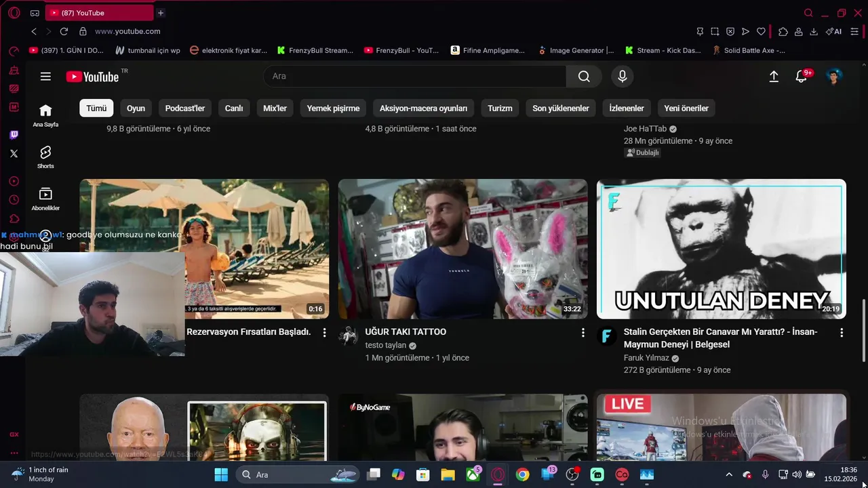The image size is (868, 488).
Task: Open the downloads arrow icon
Action: (x=814, y=31)
